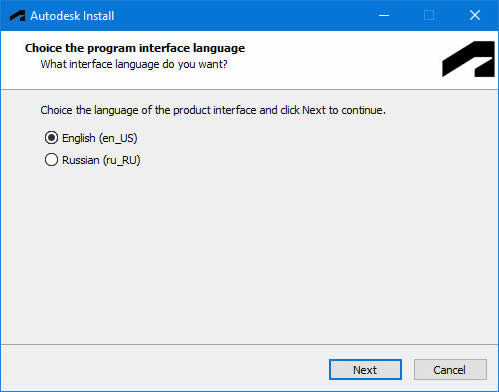The width and height of the screenshot is (499, 392).
Task: Click the "What interface language do you want?" subtitle
Action: click(x=134, y=64)
